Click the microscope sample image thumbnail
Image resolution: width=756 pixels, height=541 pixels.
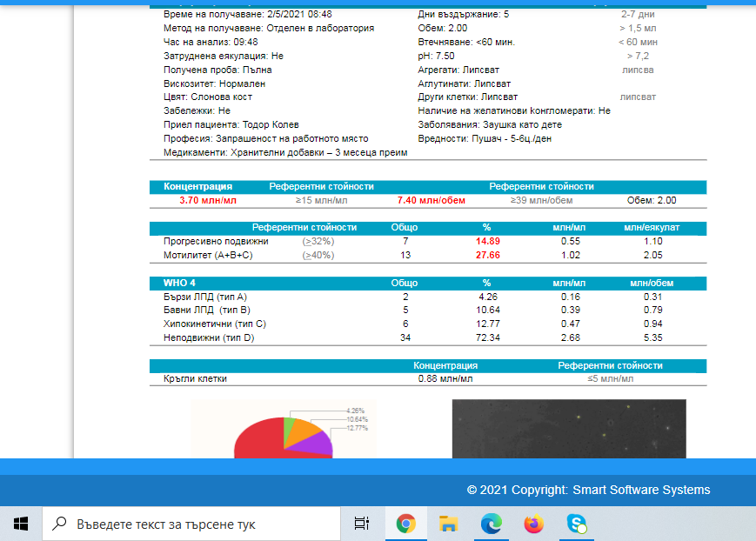(x=569, y=428)
